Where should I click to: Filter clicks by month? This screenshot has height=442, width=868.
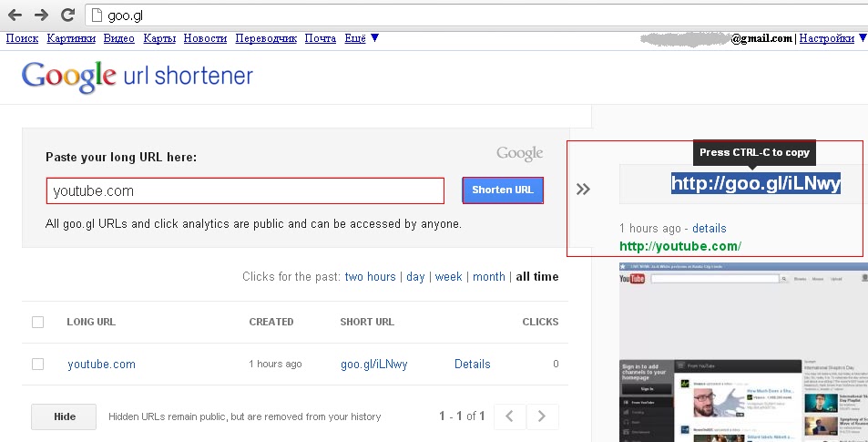pyautogui.click(x=489, y=276)
